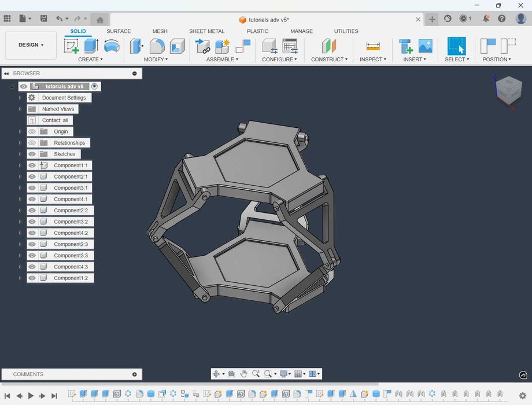The height and width of the screenshot is (405, 532).
Task: Toggle visibility of Relationships folder
Action: click(32, 142)
